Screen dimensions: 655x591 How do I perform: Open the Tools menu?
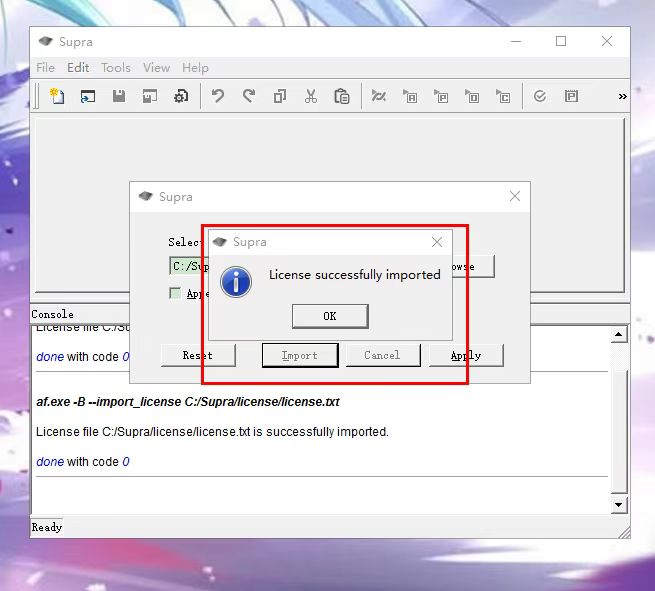(x=116, y=68)
